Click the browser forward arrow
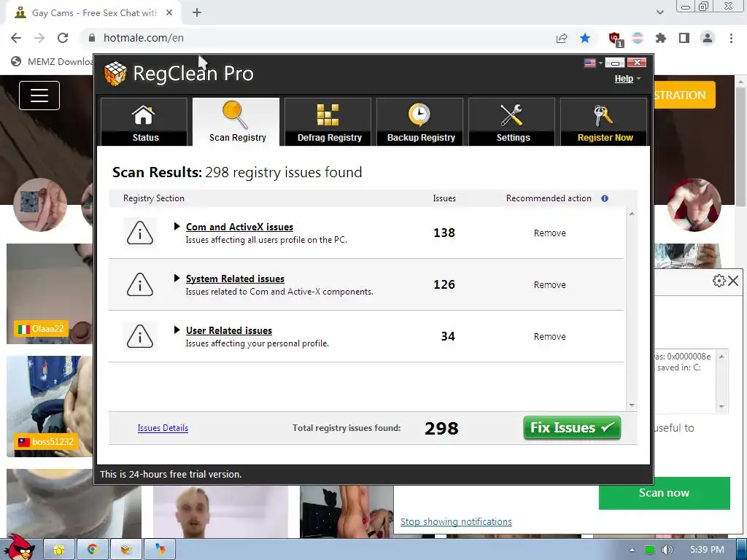The width and height of the screenshot is (747, 560). point(39,38)
